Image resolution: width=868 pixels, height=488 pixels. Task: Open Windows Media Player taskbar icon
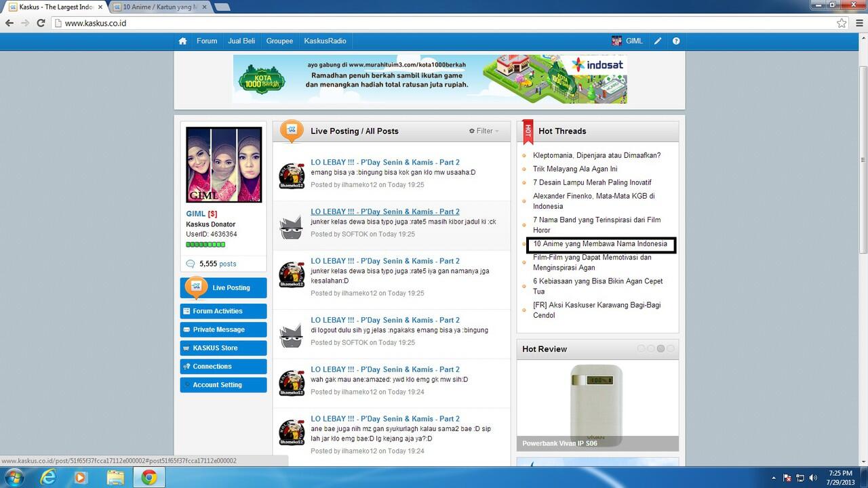point(81,477)
